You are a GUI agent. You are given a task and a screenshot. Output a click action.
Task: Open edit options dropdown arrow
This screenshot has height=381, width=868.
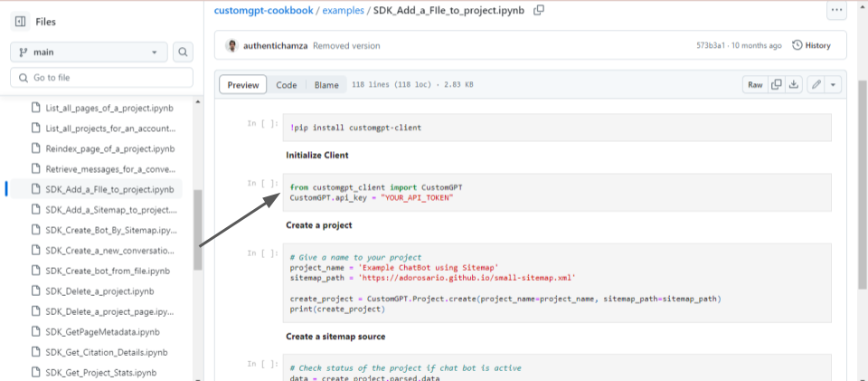(833, 85)
